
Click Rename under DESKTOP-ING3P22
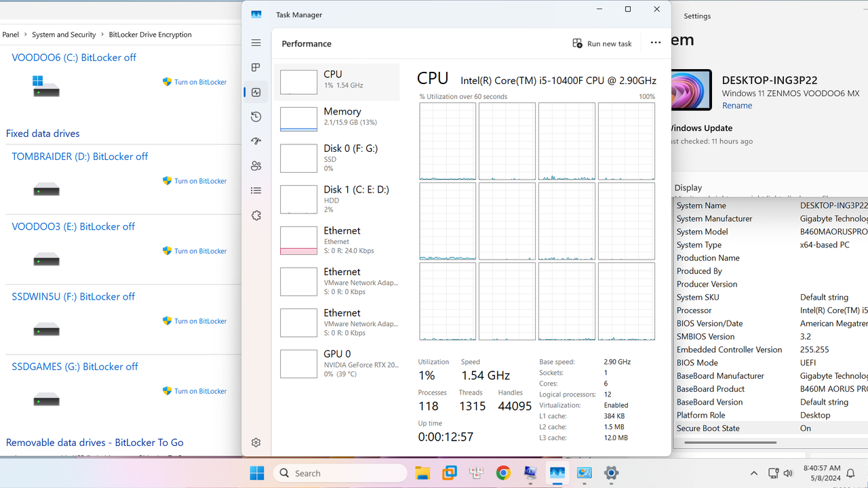736,105
